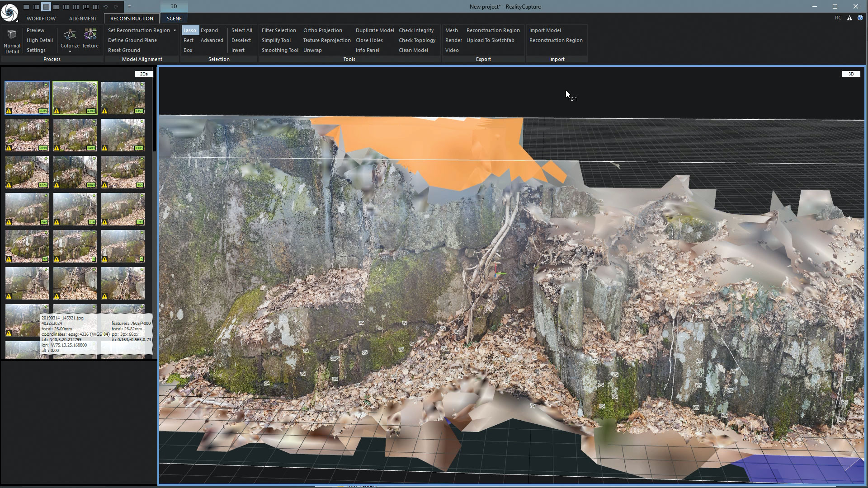This screenshot has width=868, height=488.
Task: Click the 2Ds view label in the left panel
Action: click(144, 74)
